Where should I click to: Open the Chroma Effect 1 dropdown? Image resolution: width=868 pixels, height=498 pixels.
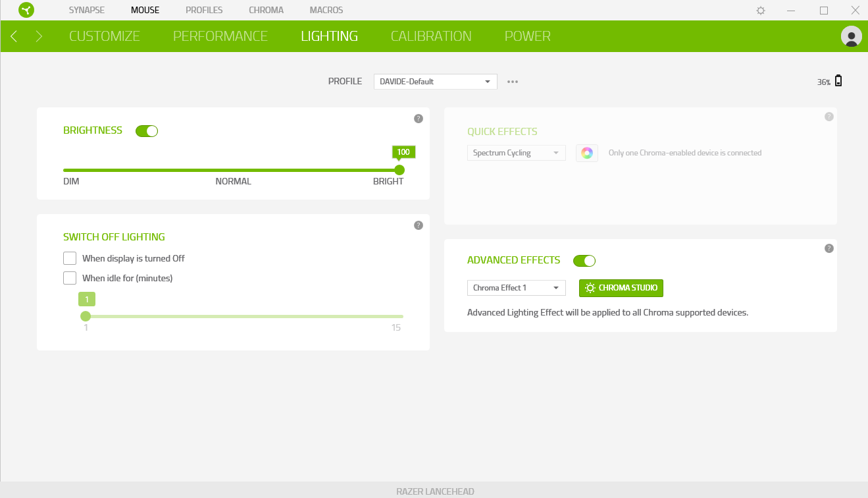coord(517,288)
